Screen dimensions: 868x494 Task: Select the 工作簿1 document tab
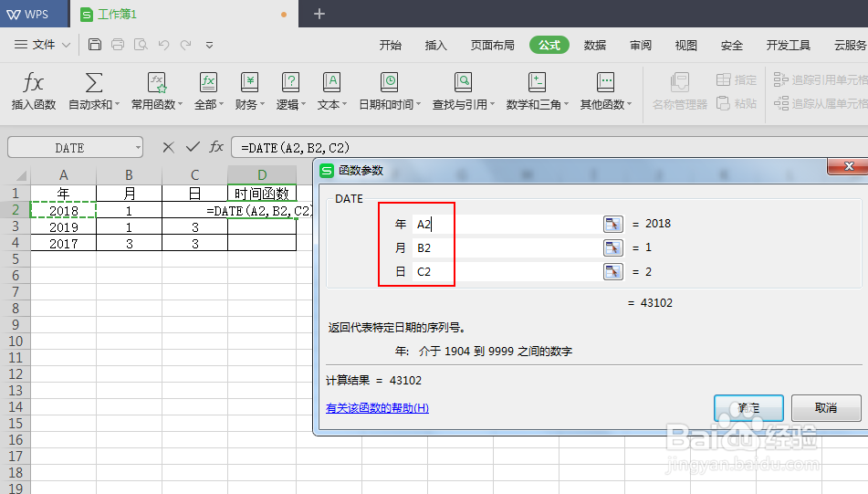point(183,14)
